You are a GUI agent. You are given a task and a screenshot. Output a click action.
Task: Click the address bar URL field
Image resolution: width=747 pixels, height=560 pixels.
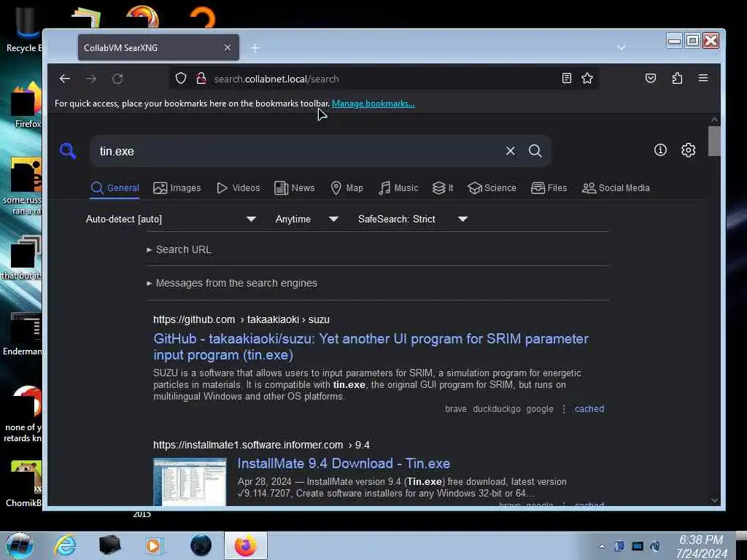(381, 79)
